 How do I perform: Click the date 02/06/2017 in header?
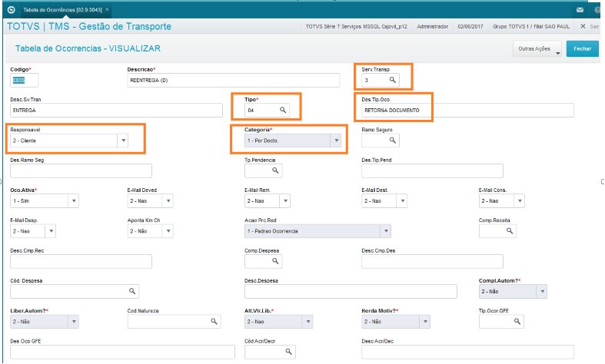(x=470, y=27)
